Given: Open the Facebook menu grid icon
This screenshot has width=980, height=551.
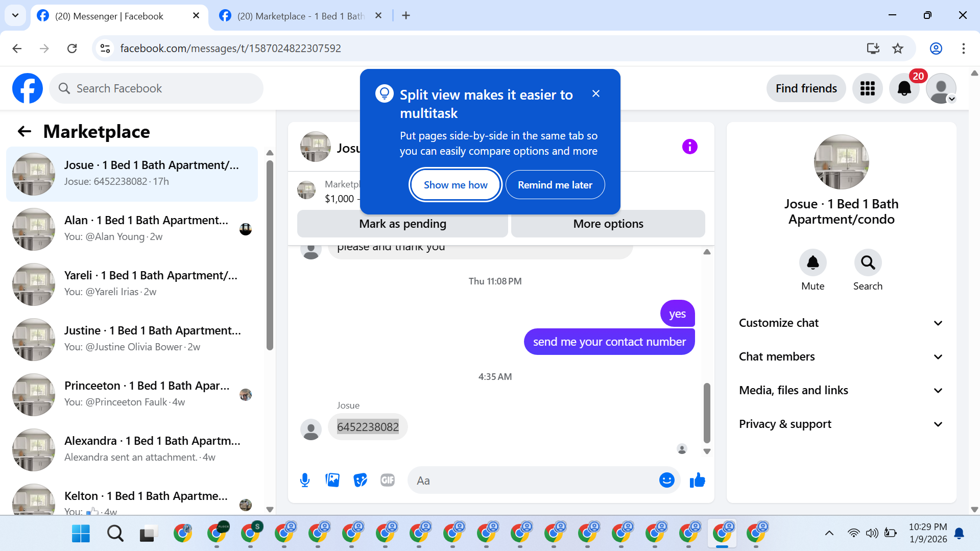Looking at the screenshot, I should [867, 88].
